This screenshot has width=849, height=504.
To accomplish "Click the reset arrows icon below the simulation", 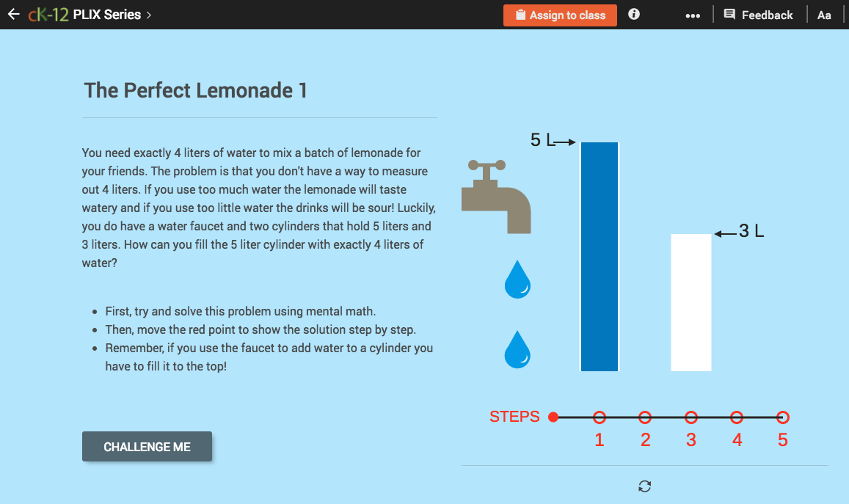I will coord(644,486).
